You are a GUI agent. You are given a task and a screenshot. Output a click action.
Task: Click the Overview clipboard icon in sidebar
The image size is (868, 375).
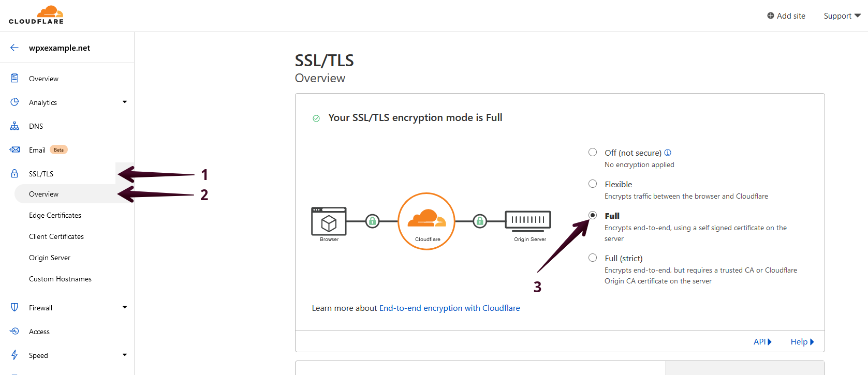[x=14, y=78]
